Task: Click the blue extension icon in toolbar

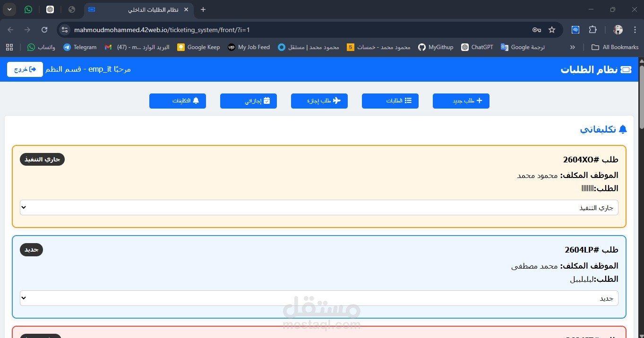Action: pos(575,30)
